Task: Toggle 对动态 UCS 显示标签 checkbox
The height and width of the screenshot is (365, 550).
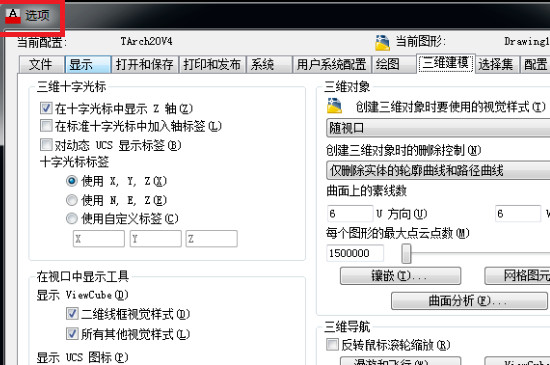Action: [46, 144]
